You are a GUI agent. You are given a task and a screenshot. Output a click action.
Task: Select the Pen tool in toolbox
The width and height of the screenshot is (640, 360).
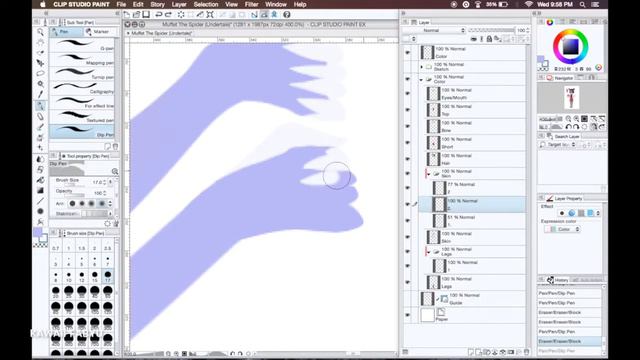[40, 105]
